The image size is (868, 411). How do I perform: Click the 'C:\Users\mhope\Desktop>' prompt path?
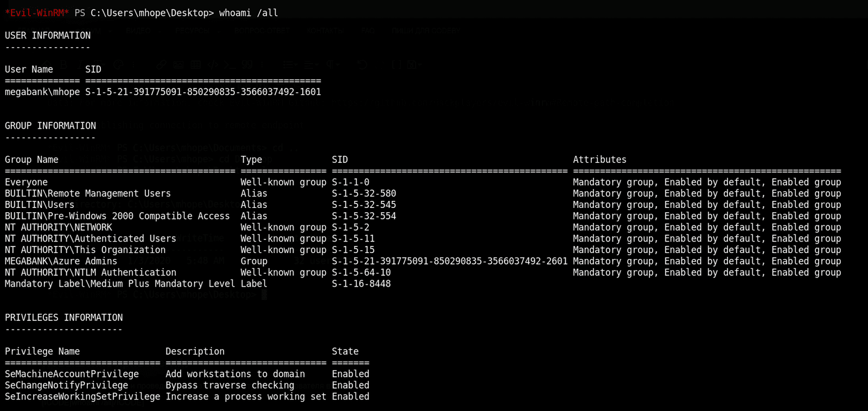click(x=152, y=13)
